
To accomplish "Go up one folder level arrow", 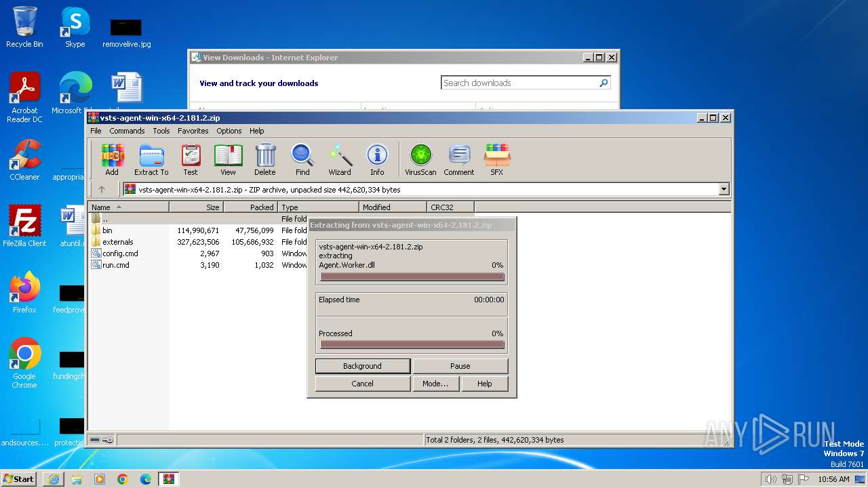I will tap(102, 190).
